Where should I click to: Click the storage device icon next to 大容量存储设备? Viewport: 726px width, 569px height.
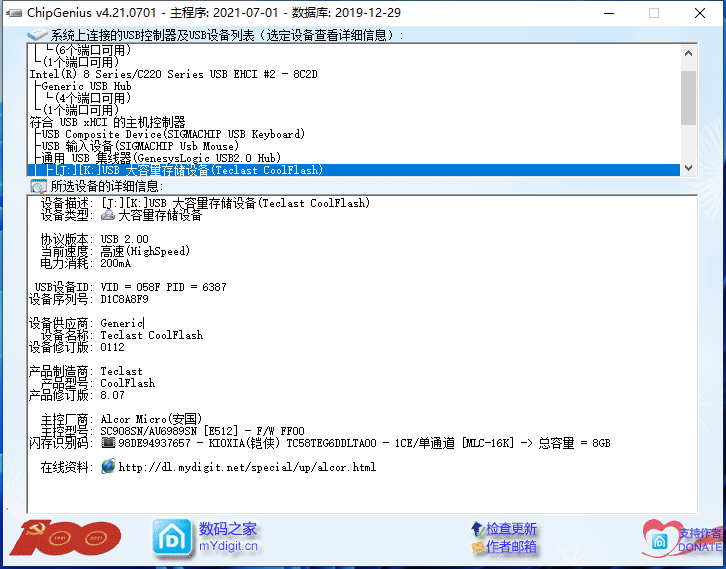pyautogui.click(x=108, y=215)
